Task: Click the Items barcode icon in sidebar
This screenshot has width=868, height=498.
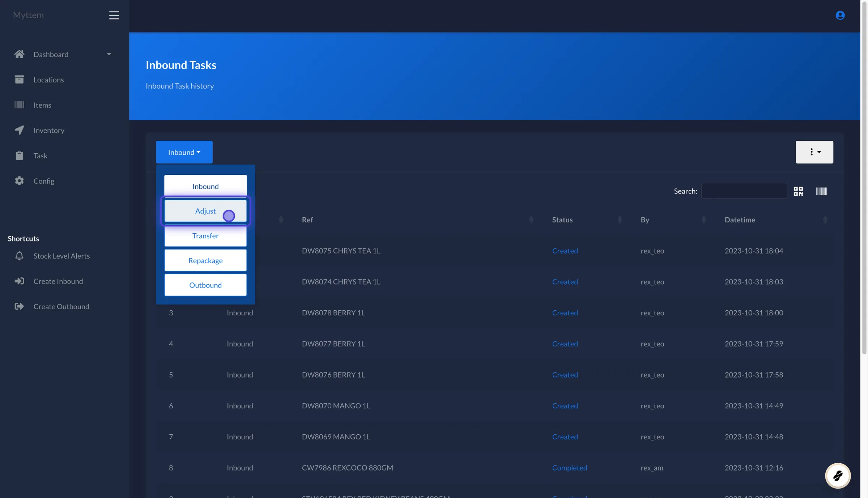Action: (x=19, y=105)
